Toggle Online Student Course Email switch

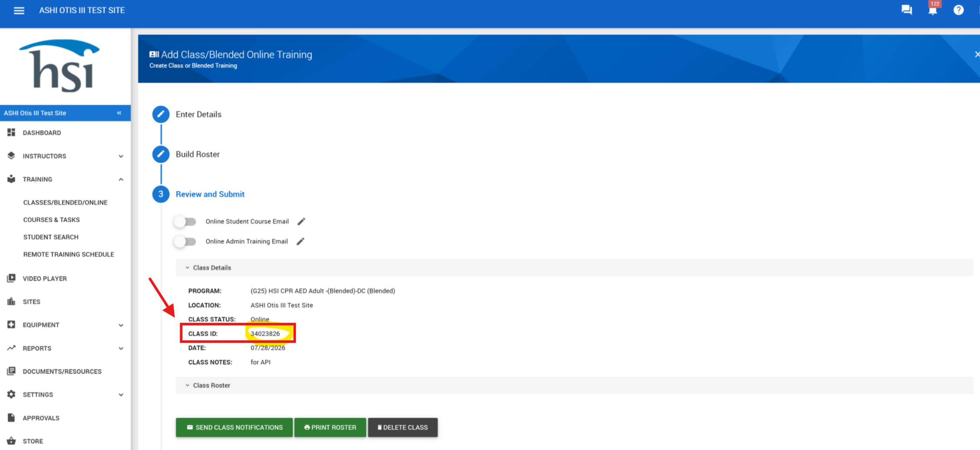click(185, 222)
